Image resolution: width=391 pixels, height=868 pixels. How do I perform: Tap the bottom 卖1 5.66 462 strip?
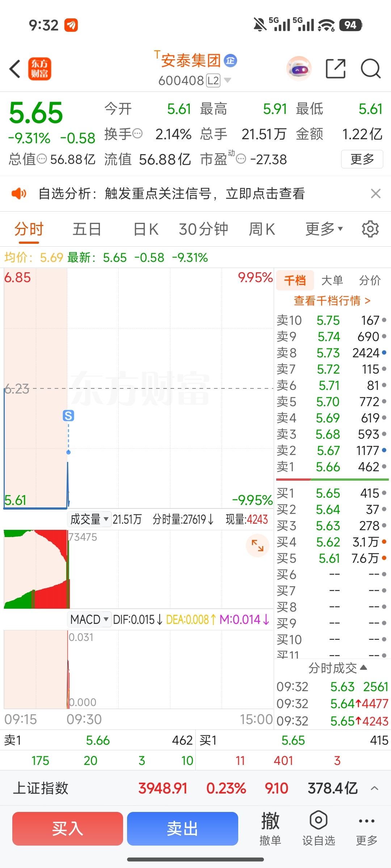coord(98,740)
